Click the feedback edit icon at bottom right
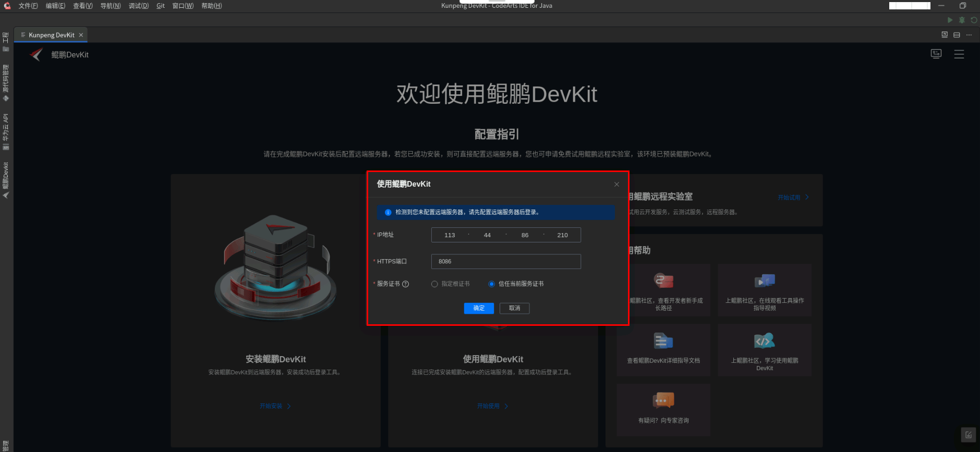Screen dimensions: 980x452 pos(969,435)
